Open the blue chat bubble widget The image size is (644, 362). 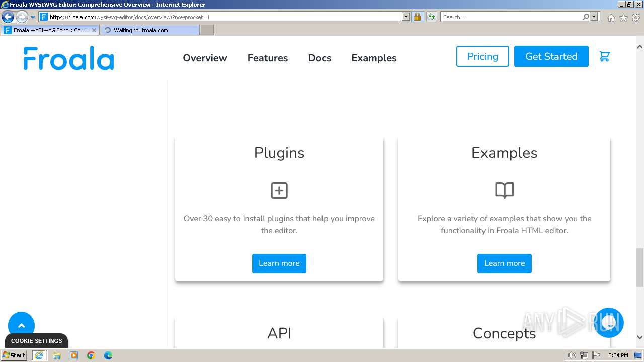(608, 323)
